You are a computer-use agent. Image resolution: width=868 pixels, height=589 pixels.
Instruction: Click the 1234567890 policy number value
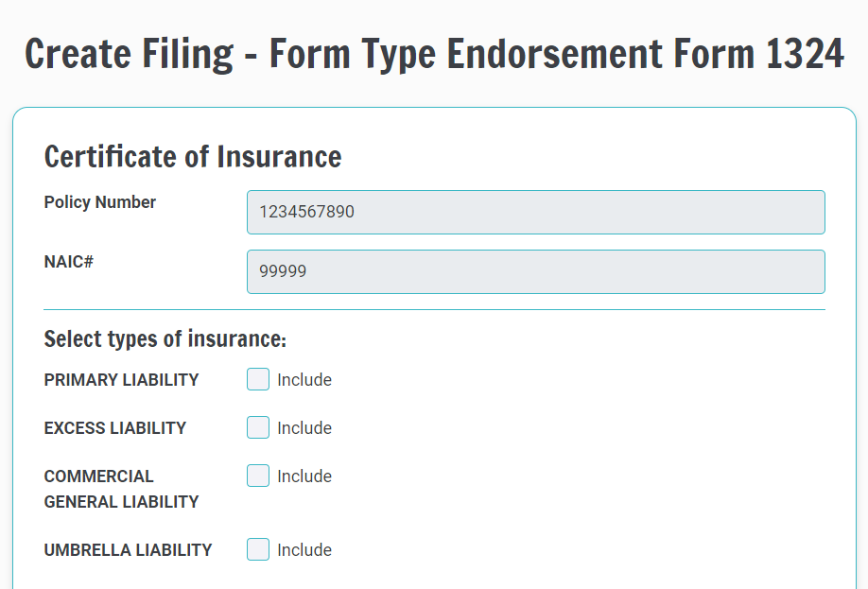[304, 212]
